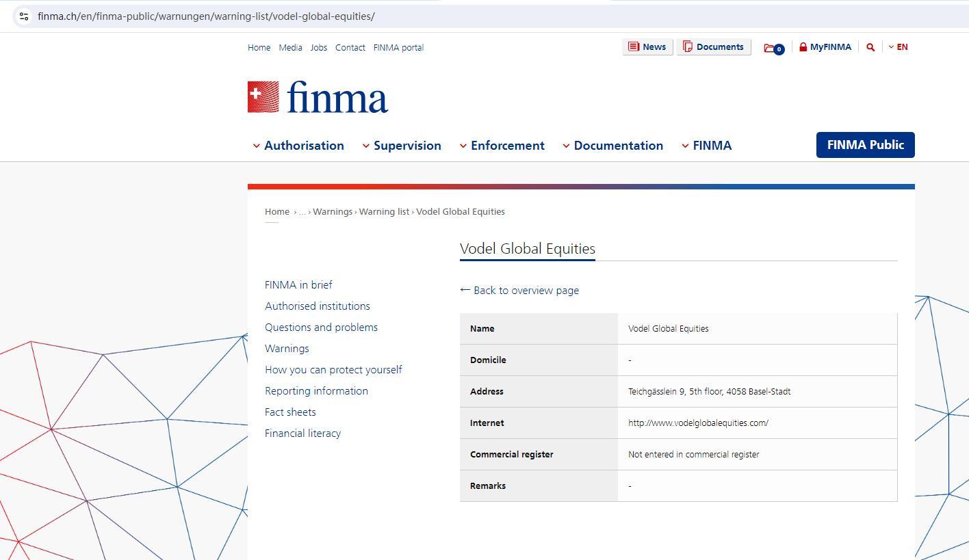Click the FINMA portal link
Viewport: 969px width, 560px height.
coord(398,48)
